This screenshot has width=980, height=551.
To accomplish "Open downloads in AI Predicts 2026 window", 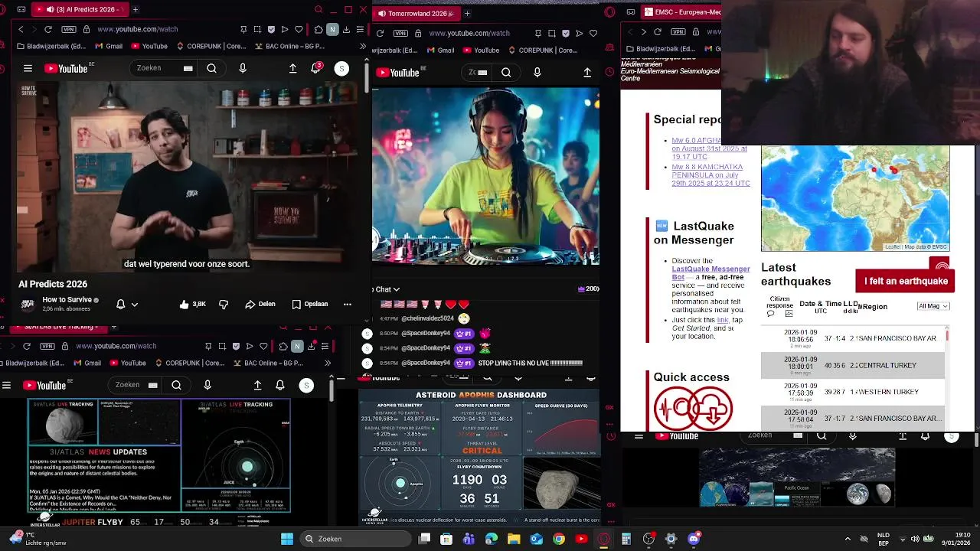I will pos(346,29).
